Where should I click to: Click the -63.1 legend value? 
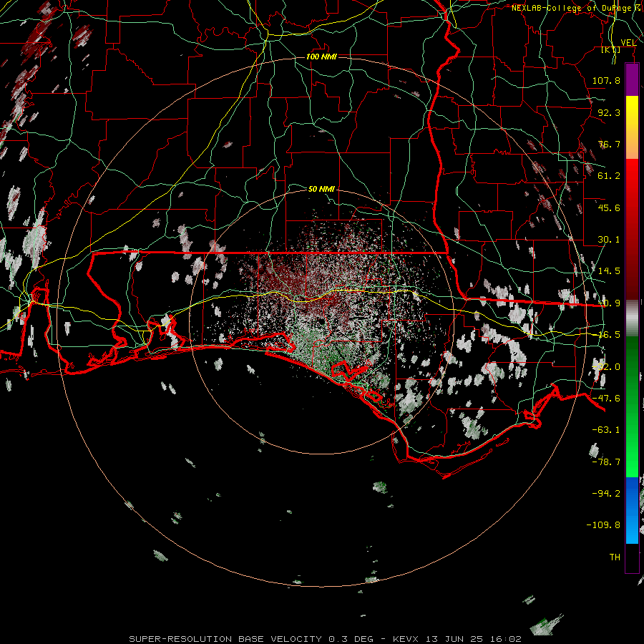coord(606,430)
